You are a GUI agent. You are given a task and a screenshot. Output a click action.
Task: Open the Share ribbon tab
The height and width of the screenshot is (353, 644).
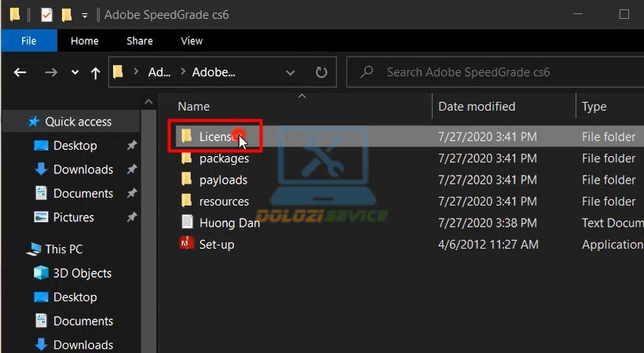[x=140, y=41]
